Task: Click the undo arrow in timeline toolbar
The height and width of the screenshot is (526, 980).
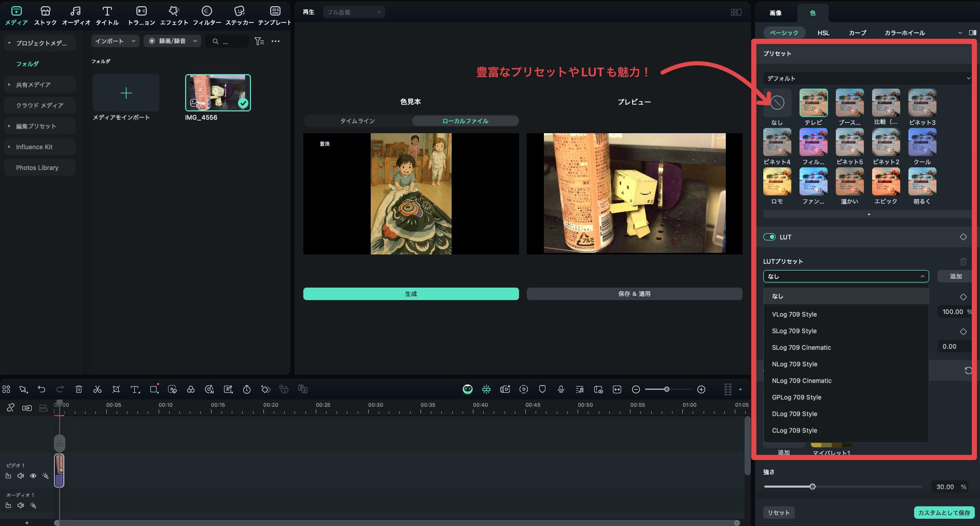Action: pyautogui.click(x=41, y=389)
